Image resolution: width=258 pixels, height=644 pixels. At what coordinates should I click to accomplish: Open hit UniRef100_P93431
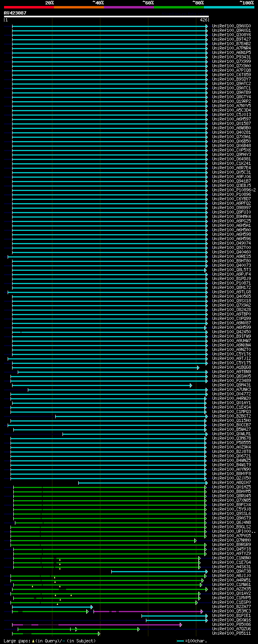pyautogui.click(x=231, y=57)
